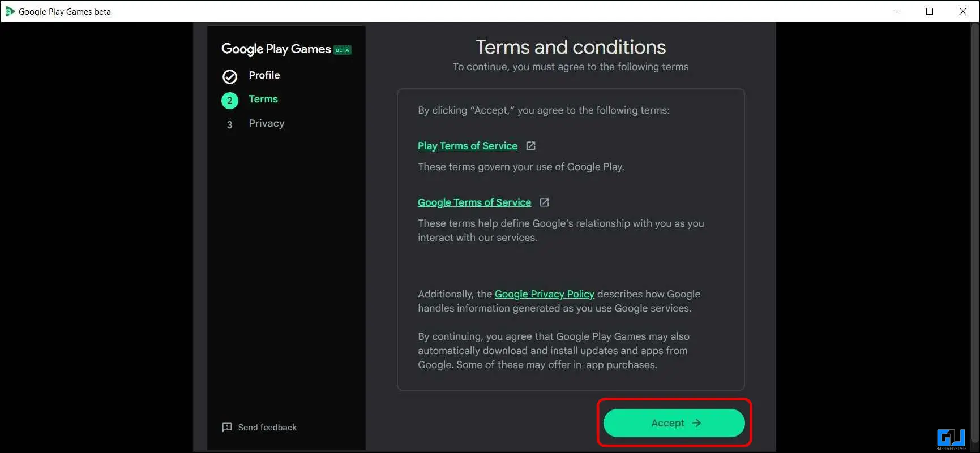Click text 'These terms govern your use of Google Play.'
980x453 pixels.
521,167
